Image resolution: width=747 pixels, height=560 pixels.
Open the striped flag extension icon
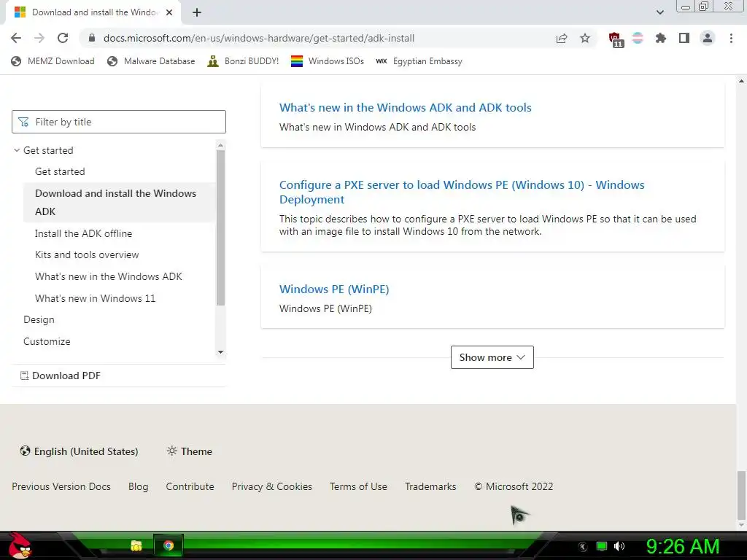pyautogui.click(x=638, y=38)
